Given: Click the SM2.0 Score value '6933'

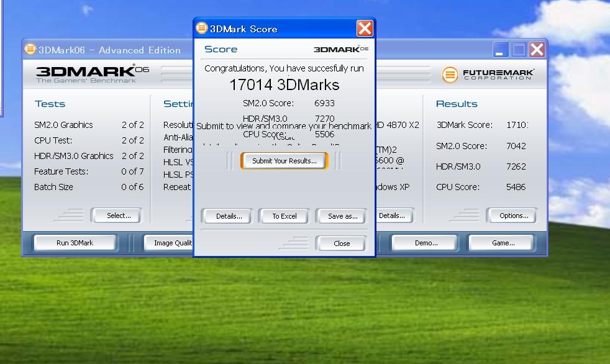Looking at the screenshot, I should coord(324,104).
